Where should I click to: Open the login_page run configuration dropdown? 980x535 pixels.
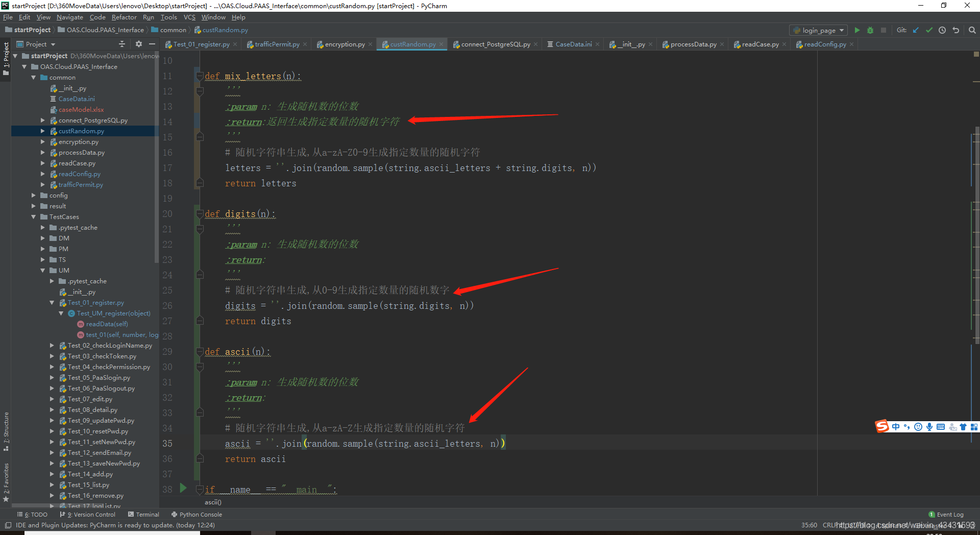tap(819, 30)
